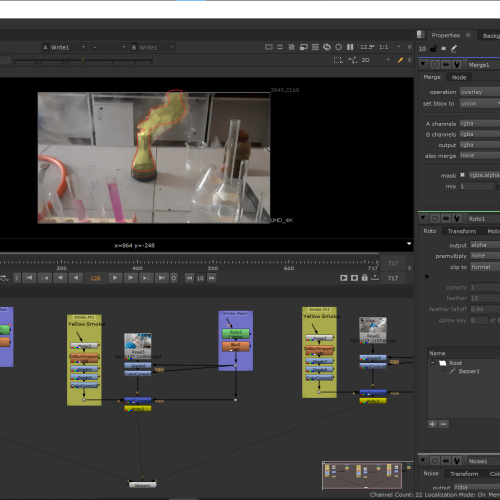This screenshot has width=500, height=500.
Task: Select the Viewer A input Write1 dropdown
Action: [x=64, y=47]
